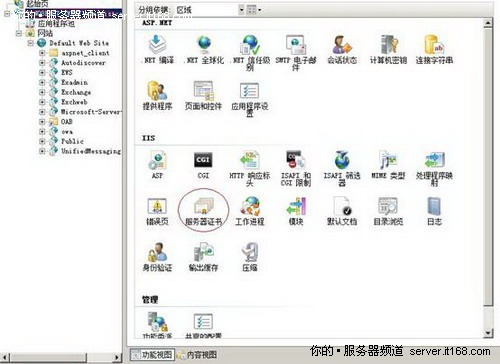Click the down arrow of the features scrollbar

[488, 332]
